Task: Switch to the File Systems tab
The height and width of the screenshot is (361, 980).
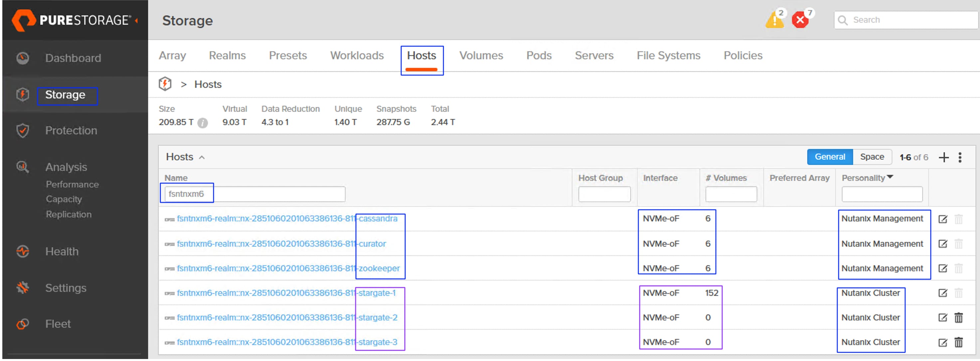Action: pos(668,56)
